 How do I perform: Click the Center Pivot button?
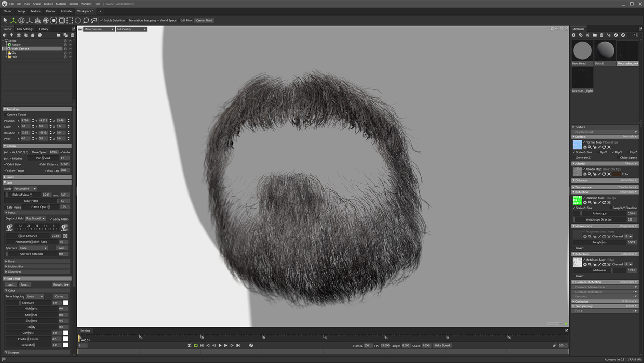tap(204, 20)
